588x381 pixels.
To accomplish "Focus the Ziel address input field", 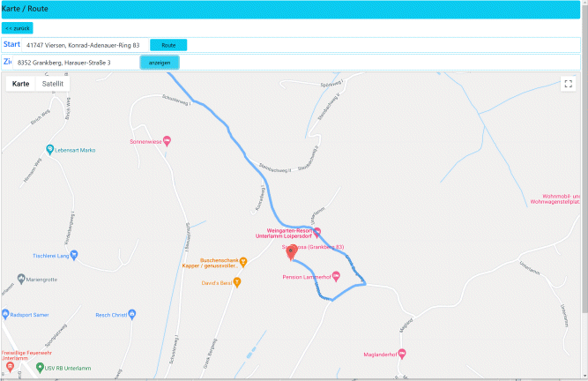I will 77,63.
